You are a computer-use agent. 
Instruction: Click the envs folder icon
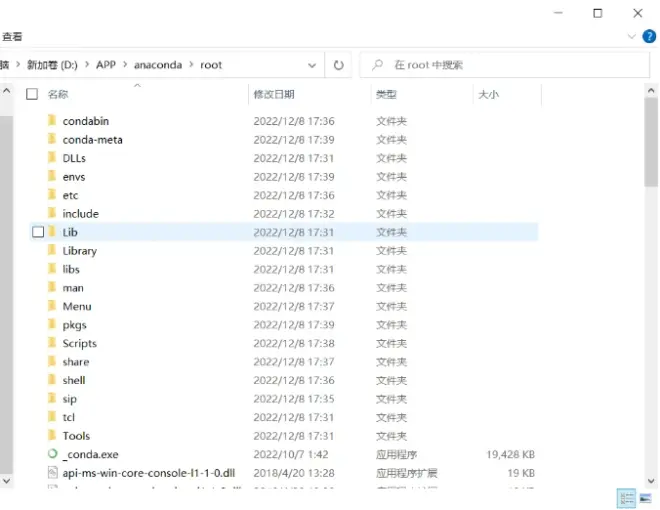coord(52,176)
